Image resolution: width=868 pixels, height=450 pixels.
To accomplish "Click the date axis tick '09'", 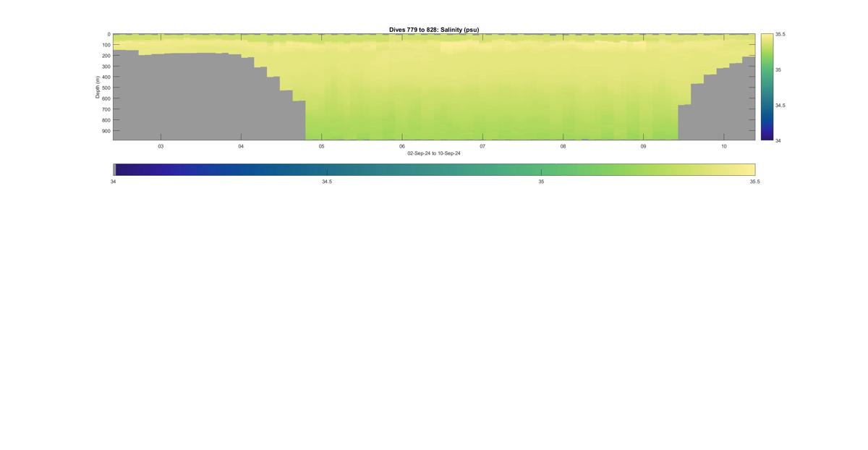I will pyautogui.click(x=643, y=146).
